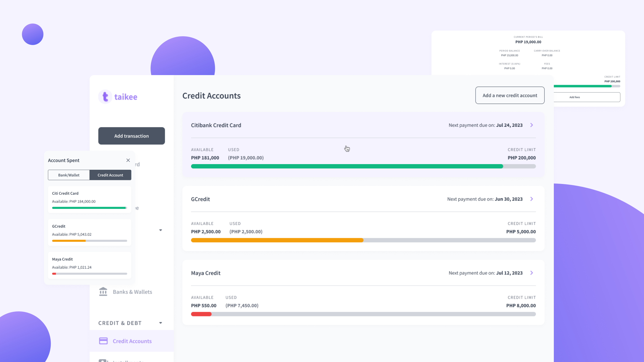This screenshot has width=644, height=362.
Task: Open Banks & Wallets menu item
Action: [131, 292]
